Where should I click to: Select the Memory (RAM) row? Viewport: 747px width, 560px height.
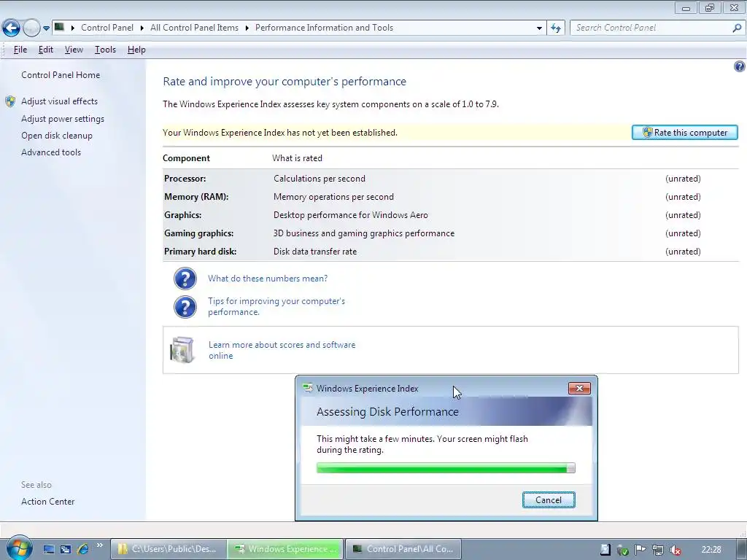[x=450, y=197]
